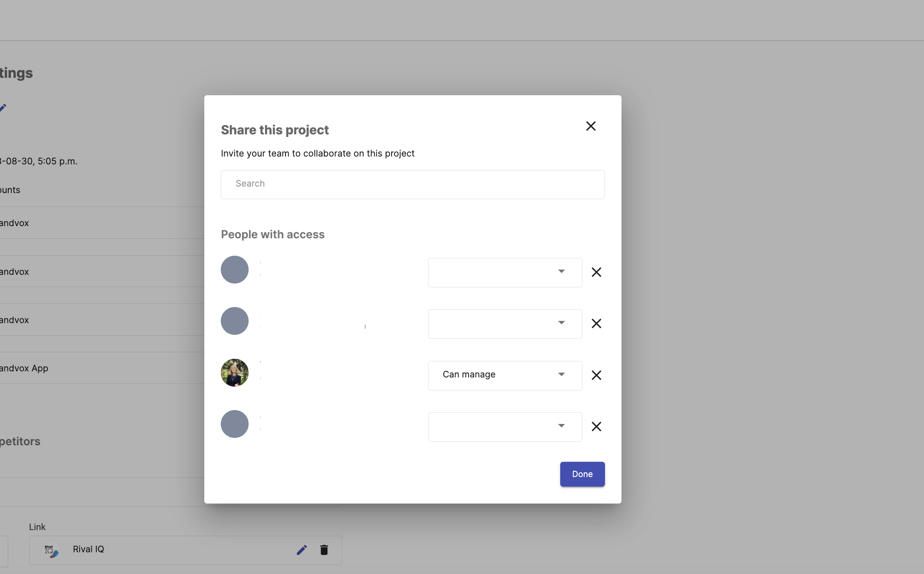This screenshot has width=924, height=574.
Task: Click the Done button
Action: click(x=582, y=474)
